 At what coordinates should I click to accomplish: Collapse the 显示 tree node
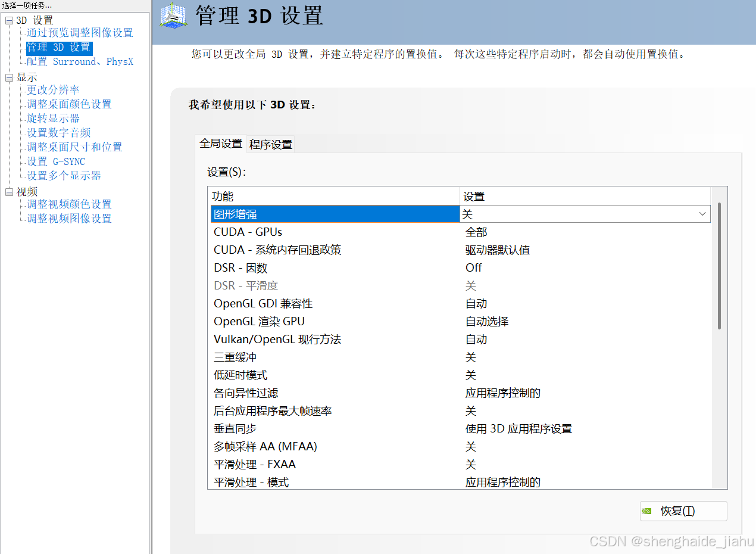coord(8,77)
